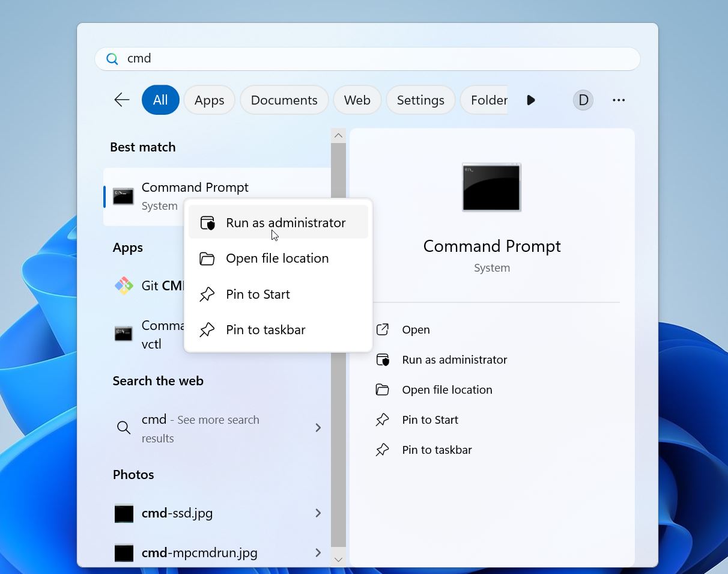Select the cmd-mpcmdrun.jpg photo result
This screenshot has width=728, height=574.
click(x=217, y=553)
